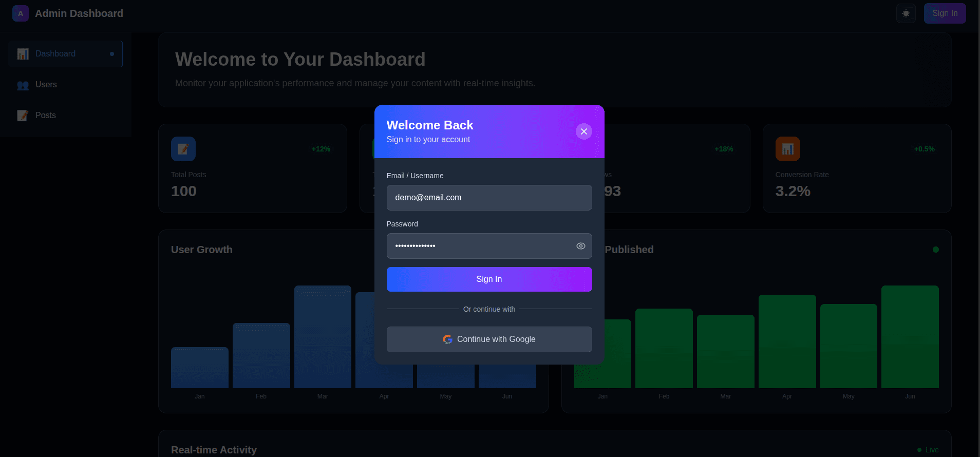
Task: Click the Email / Username input field
Action: [x=489, y=198]
